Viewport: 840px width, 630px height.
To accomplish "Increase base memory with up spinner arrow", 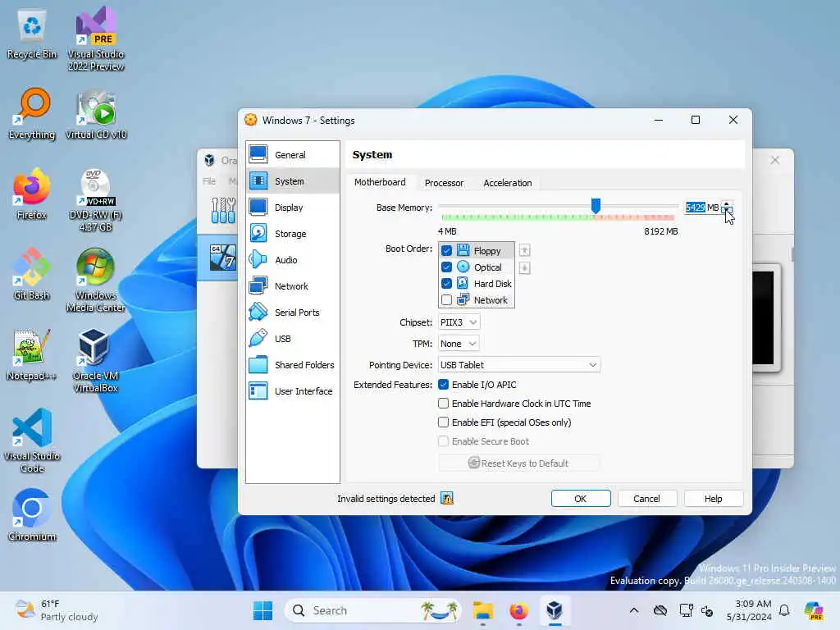I will (727, 204).
